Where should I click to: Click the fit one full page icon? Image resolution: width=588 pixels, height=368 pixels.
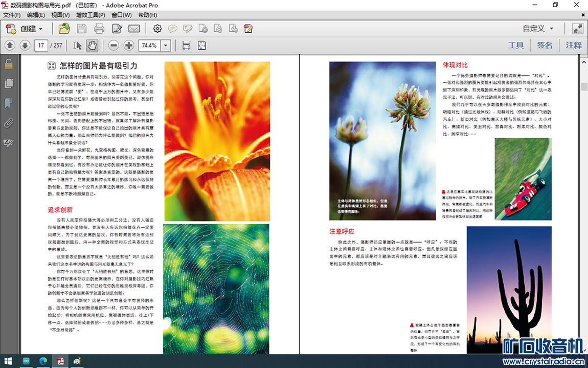pos(202,46)
